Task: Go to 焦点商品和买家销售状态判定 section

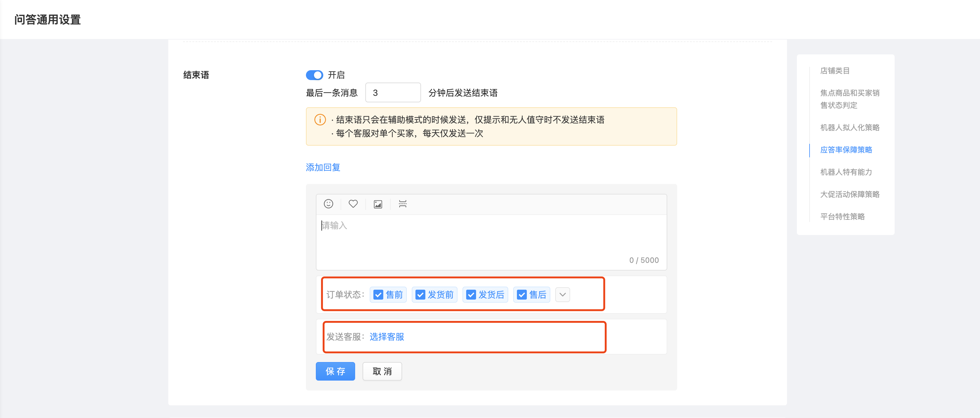Action: [x=849, y=99]
